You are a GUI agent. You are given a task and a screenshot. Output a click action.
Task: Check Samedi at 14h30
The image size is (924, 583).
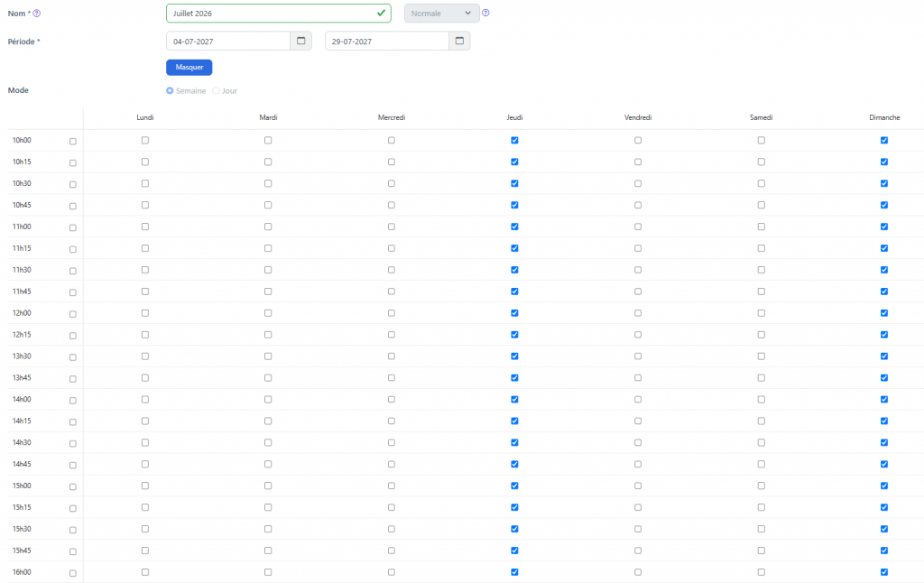click(762, 443)
